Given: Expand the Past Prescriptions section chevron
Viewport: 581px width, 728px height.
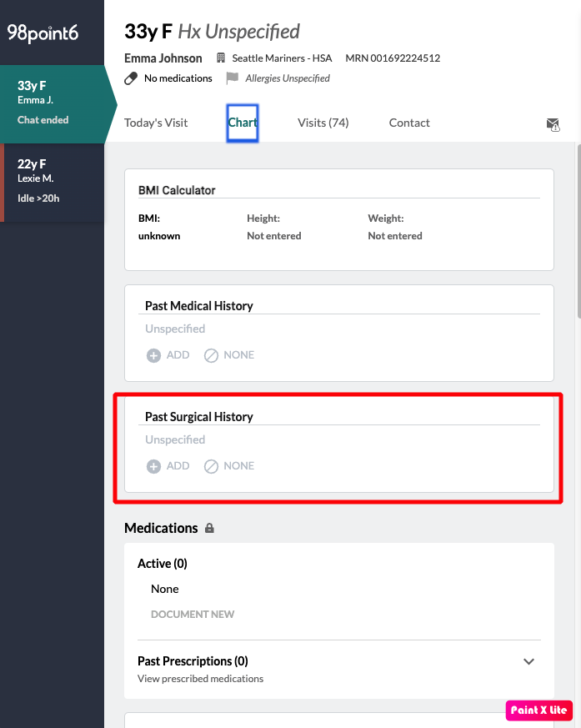Looking at the screenshot, I should [528, 661].
